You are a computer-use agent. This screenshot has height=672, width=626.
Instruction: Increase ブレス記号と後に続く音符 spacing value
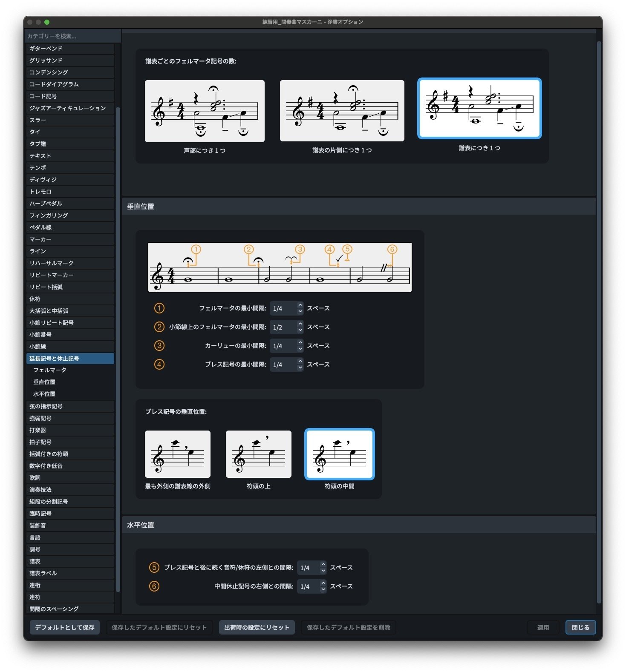(323, 565)
